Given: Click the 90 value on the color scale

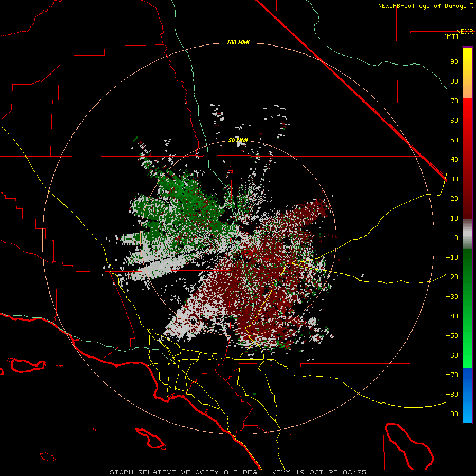Looking at the screenshot, I should coord(454,62).
